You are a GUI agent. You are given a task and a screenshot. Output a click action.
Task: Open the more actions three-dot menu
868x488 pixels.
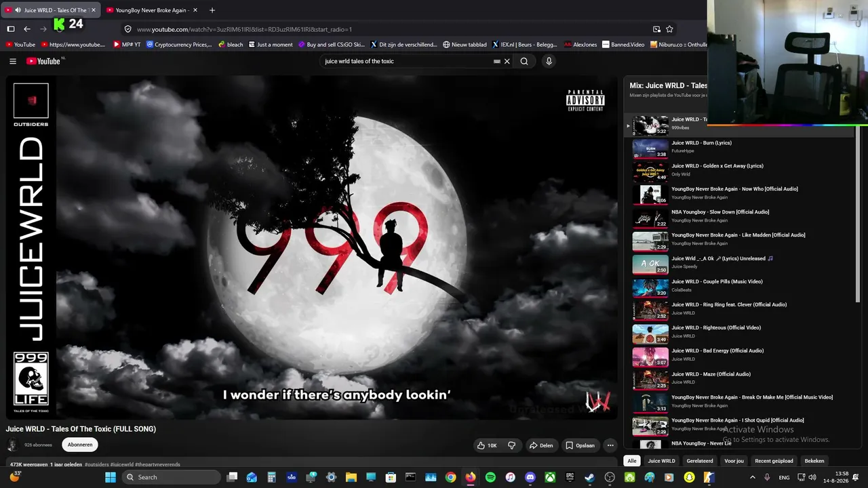[x=610, y=445]
